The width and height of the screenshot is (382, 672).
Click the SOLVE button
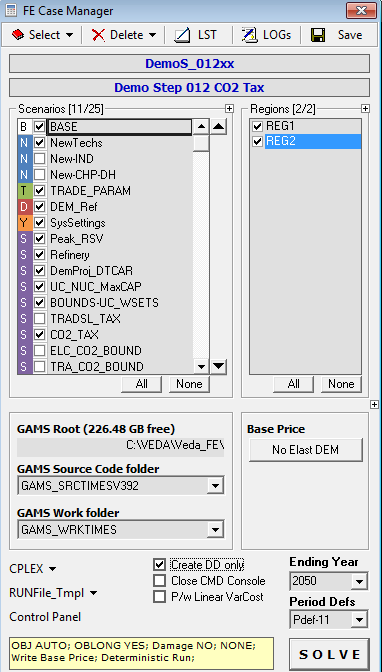click(x=329, y=654)
